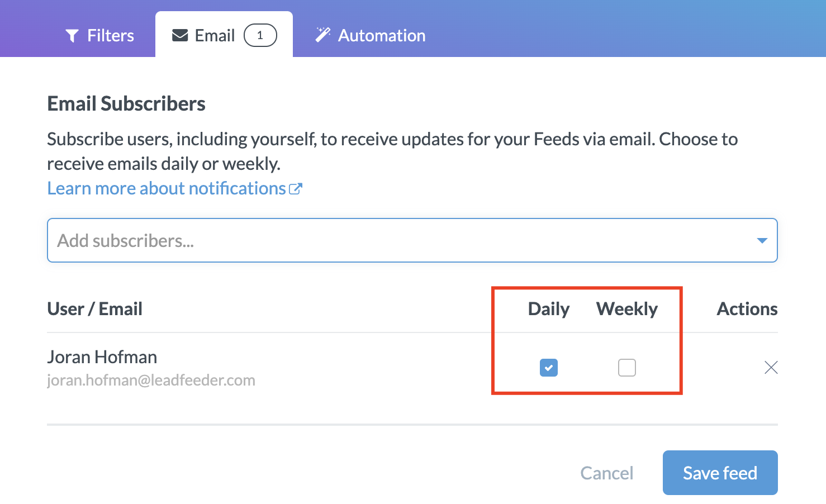This screenshot has height=504, width=826.
Task: Click the external link icon after notifications
Action: [x=296, y=189]
